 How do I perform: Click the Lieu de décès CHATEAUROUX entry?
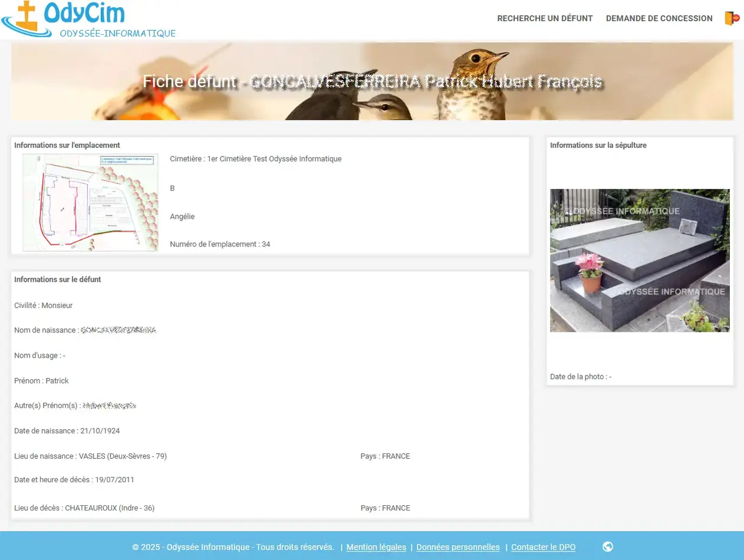coord(84,508)
